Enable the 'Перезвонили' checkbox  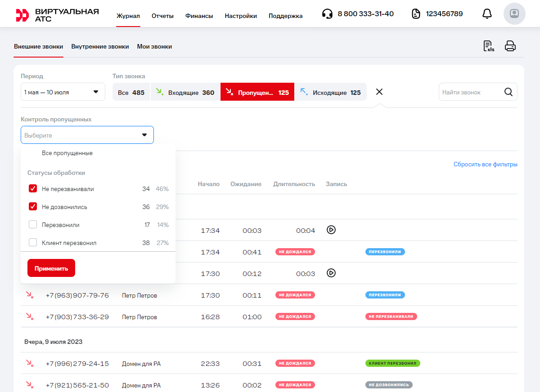(x=33, y=225)
